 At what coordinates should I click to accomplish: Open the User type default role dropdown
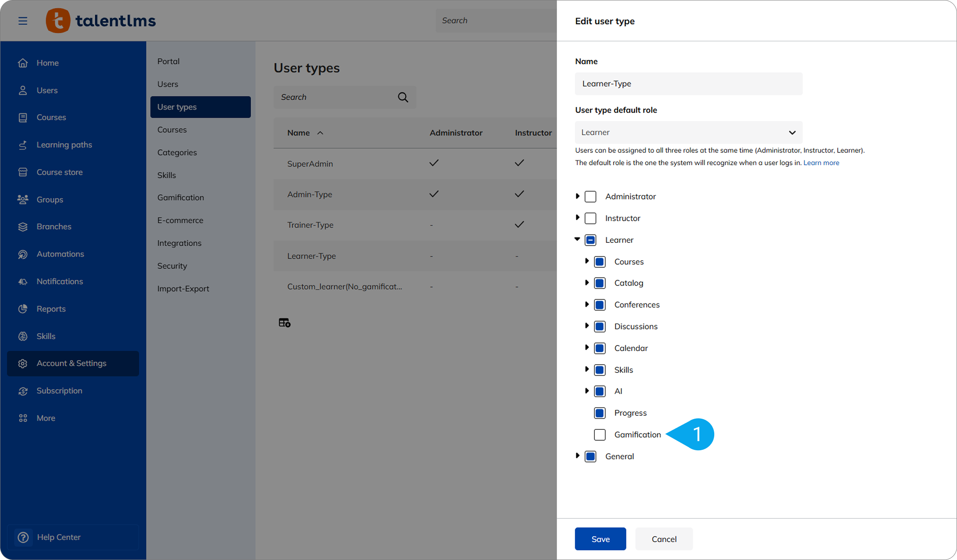point(688,133)
